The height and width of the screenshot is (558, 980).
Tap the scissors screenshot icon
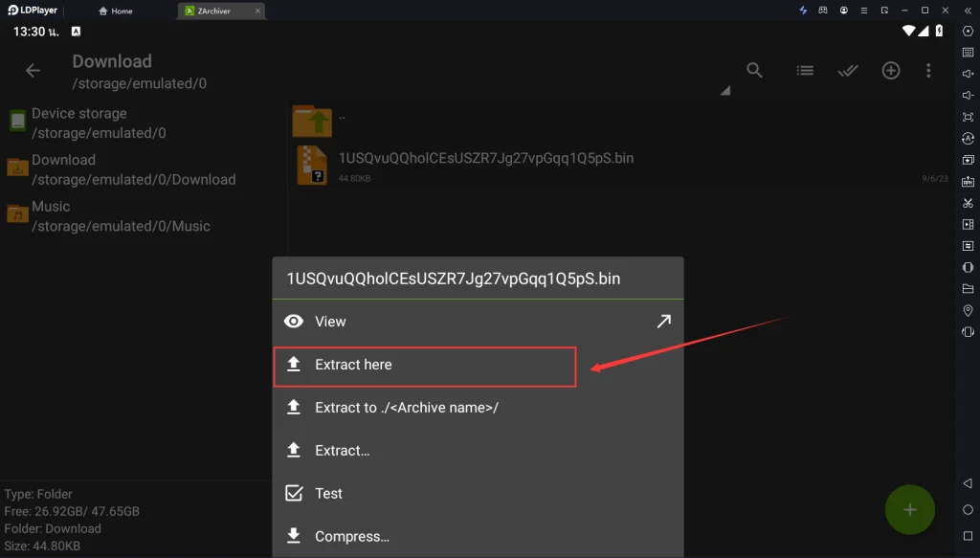(x=968, y=203)
